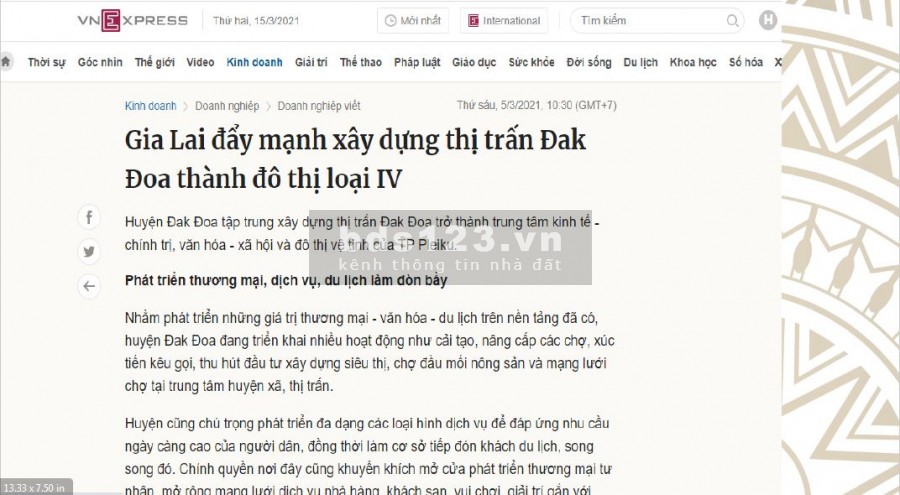900x495 pixels.
Task: Share article on Twitter
Action: tap(89, 251)
